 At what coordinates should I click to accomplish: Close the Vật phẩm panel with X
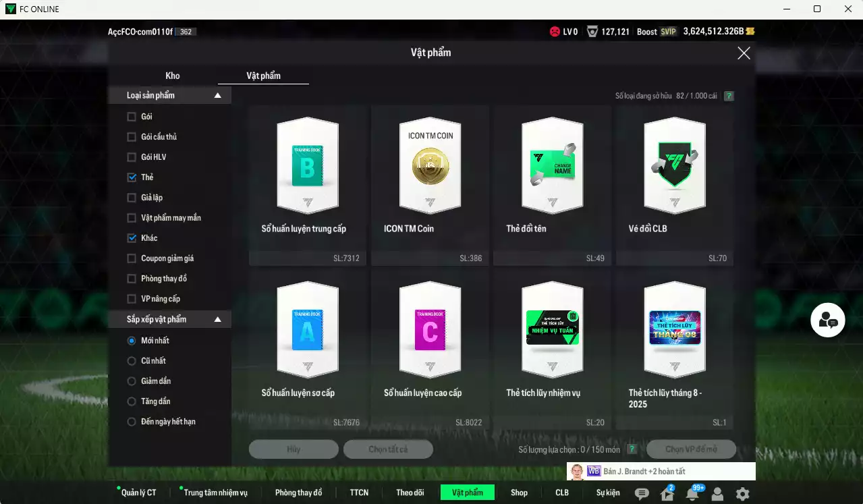[744, 53]
